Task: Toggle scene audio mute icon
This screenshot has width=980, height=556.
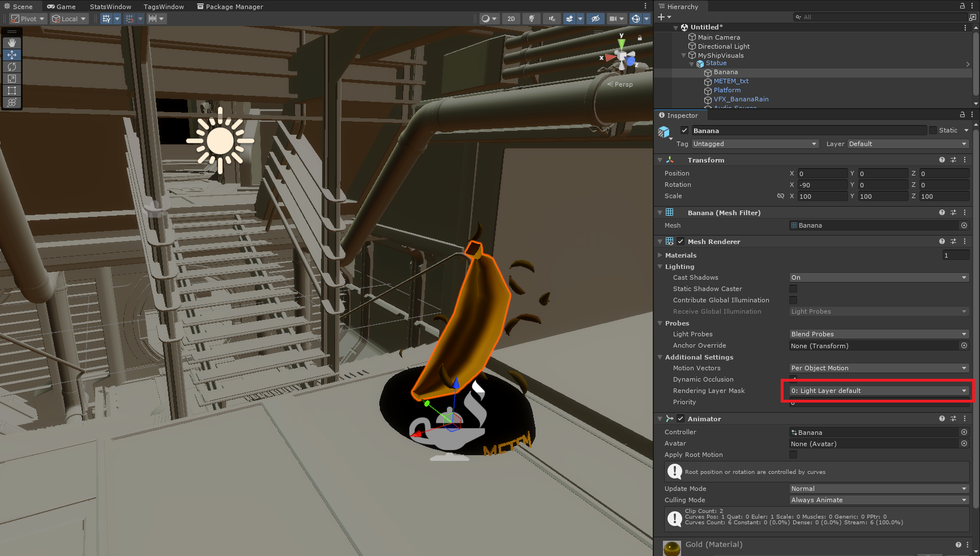Action: [551, 19]
